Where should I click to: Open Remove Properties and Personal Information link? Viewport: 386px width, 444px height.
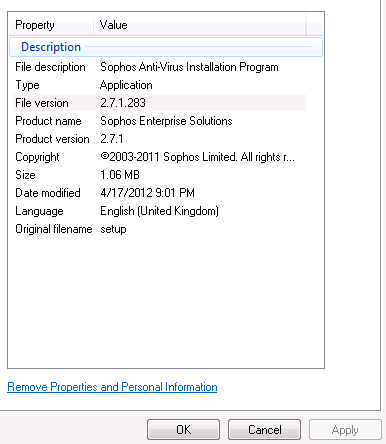[x=112, y=387]
